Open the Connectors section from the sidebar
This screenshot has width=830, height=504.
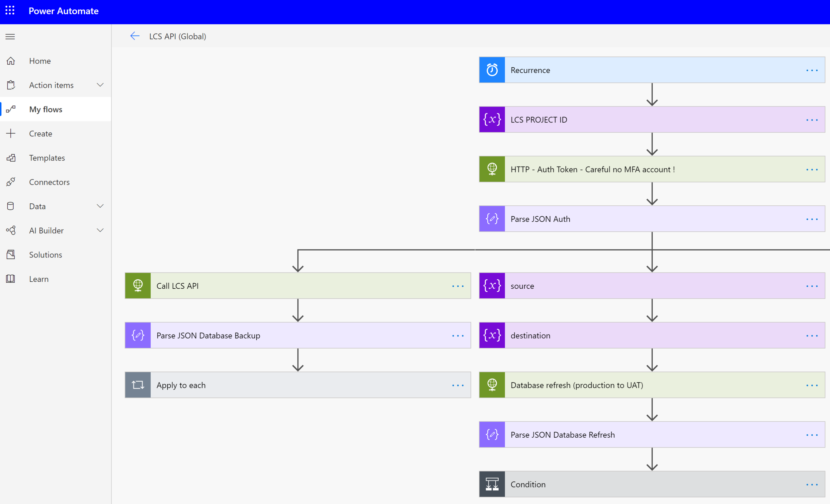[x=49, y=182]
